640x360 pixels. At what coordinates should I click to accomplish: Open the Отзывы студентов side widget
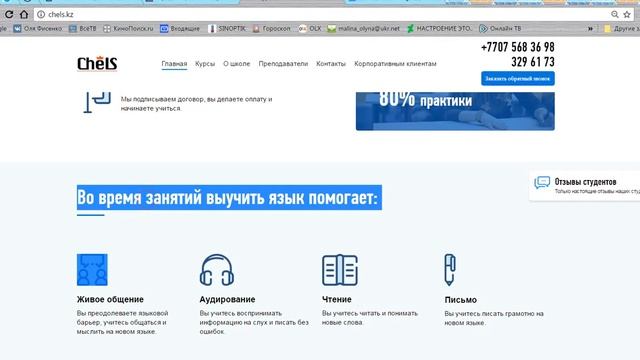pos(584,186)
